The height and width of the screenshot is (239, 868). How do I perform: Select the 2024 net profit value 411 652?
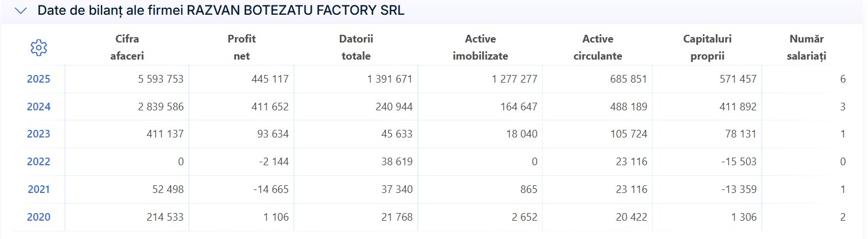click(x=269, y=107)
